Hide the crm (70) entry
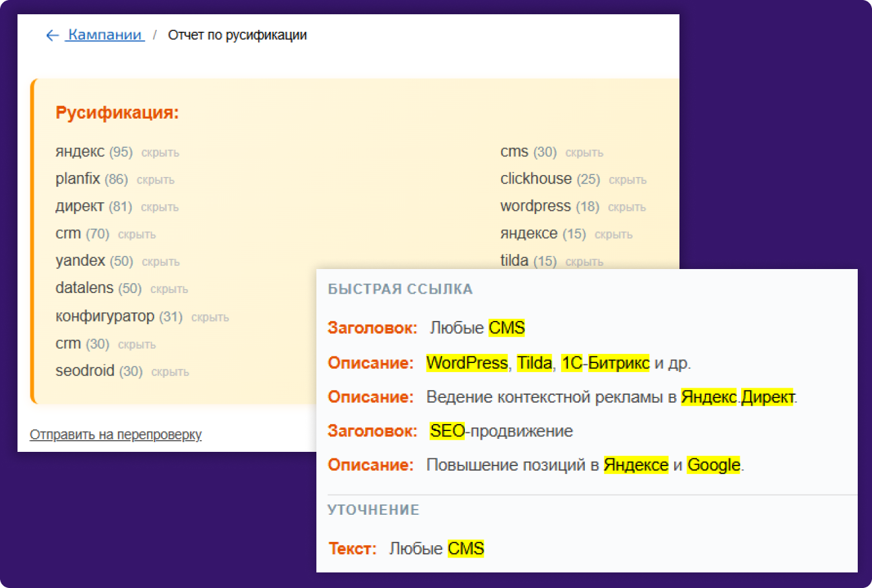The image size is (872, 588). pos(137,235)
